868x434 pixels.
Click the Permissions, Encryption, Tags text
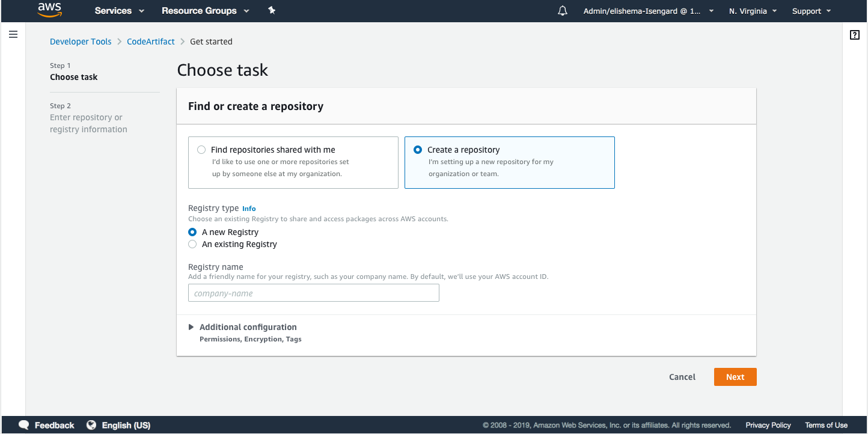coord(251,339)
